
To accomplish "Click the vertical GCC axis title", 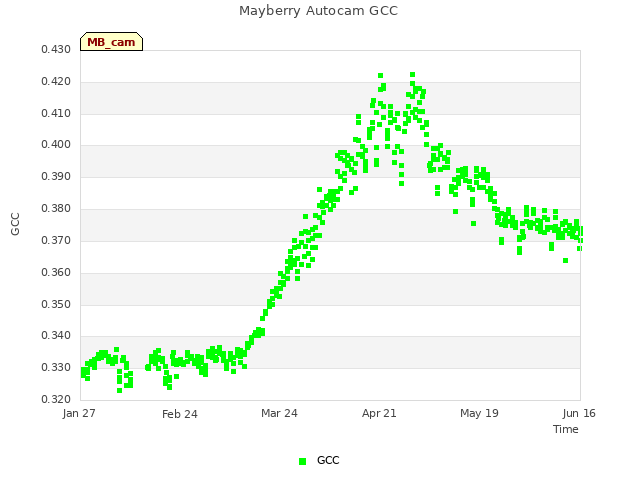I will (15, 224).
